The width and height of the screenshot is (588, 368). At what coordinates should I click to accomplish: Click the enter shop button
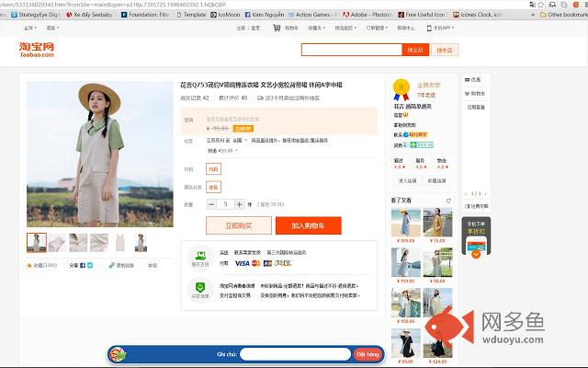click(408, 180)
